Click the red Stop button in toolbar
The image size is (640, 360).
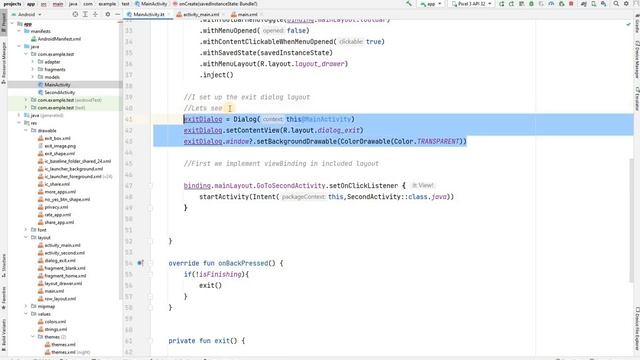571,4
